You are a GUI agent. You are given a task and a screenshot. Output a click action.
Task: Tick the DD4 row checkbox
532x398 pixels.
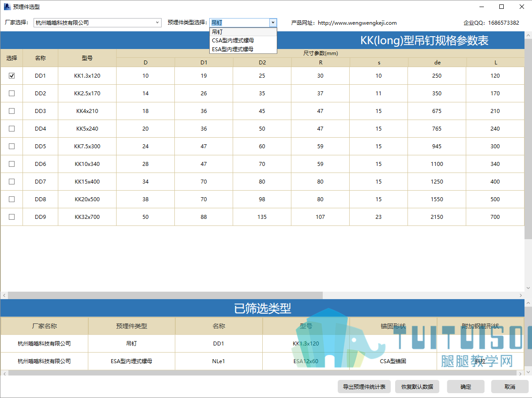(x=12, y=128)
